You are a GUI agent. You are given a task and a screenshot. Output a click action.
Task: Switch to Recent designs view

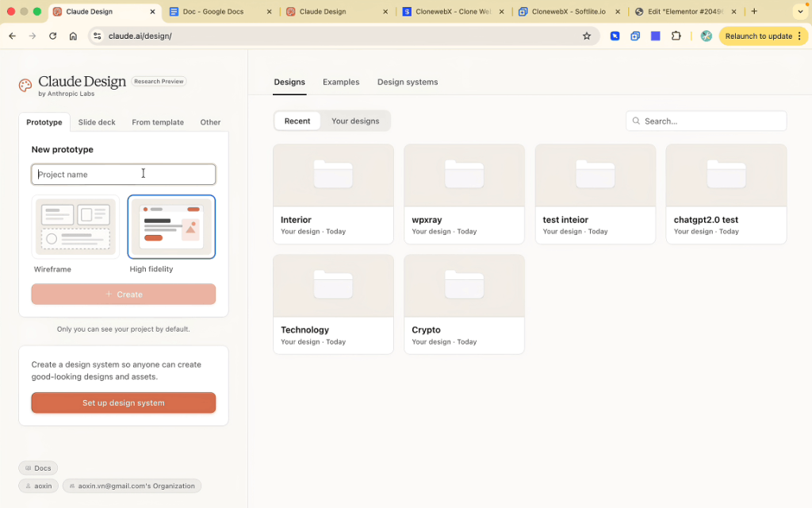(x=297, y=121)
